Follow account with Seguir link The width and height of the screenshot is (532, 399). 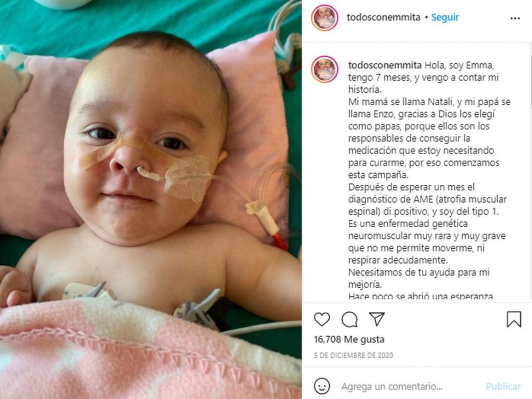click(445, 17)
